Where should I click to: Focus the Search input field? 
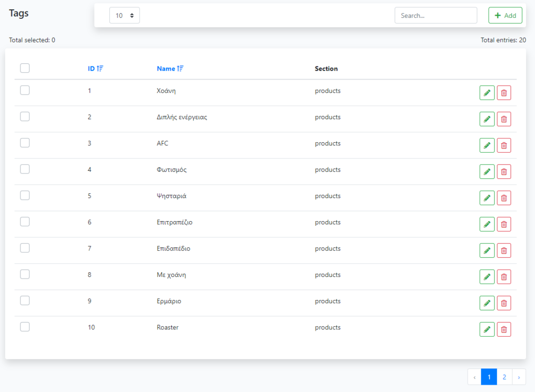436,16
